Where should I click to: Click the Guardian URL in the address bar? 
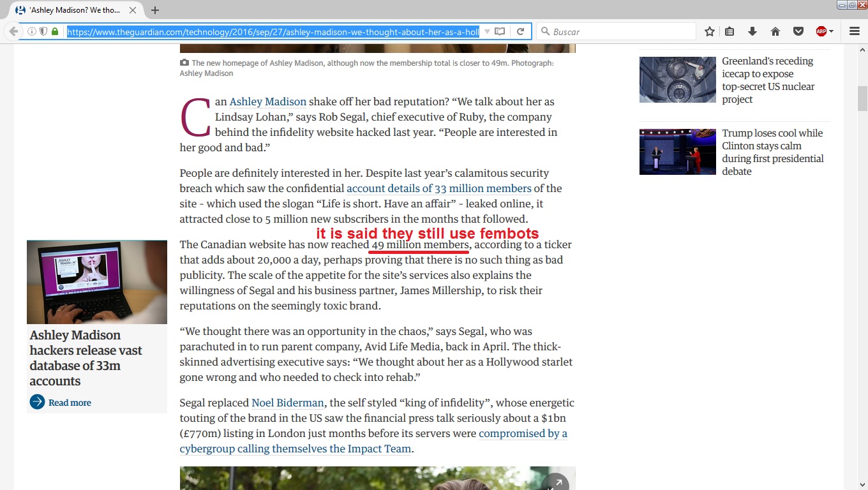[273, 32]
